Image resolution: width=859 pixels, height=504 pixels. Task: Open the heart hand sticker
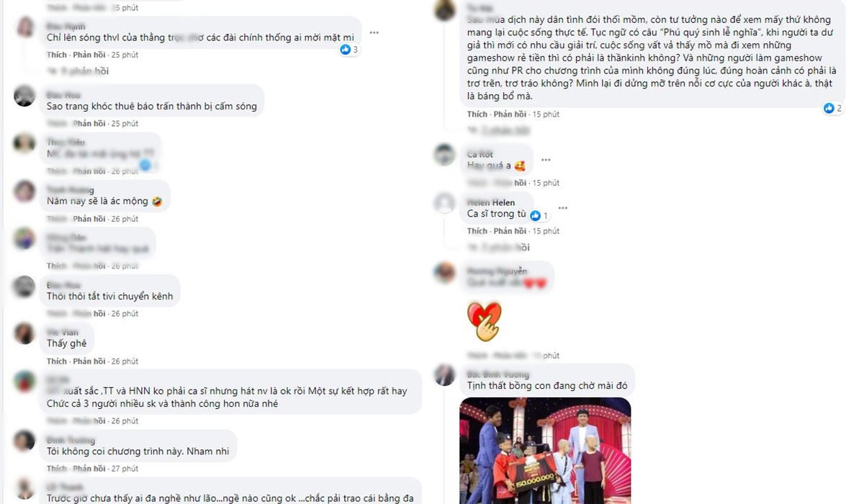tap(485, 322)
